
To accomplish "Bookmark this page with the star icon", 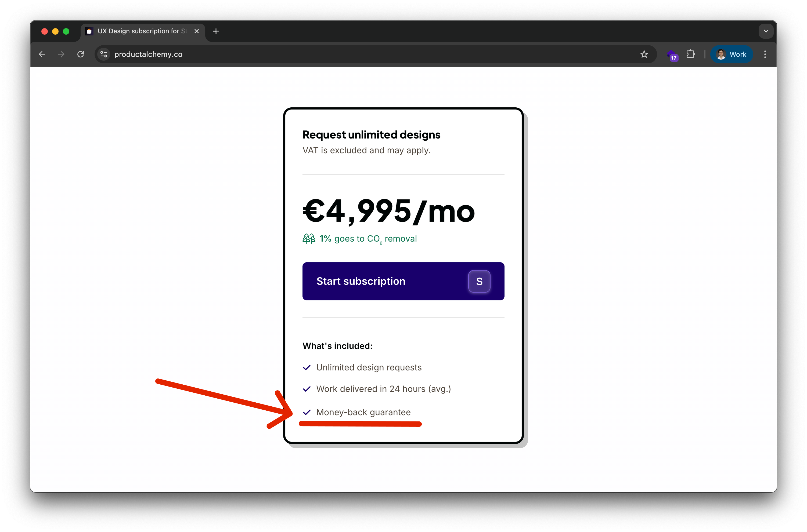I will (644, 54).
